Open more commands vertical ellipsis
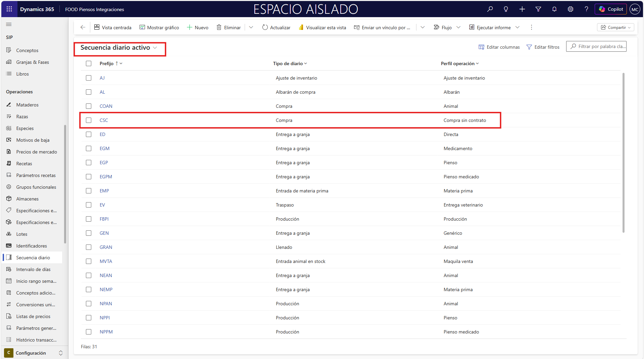 coord(531,28)
